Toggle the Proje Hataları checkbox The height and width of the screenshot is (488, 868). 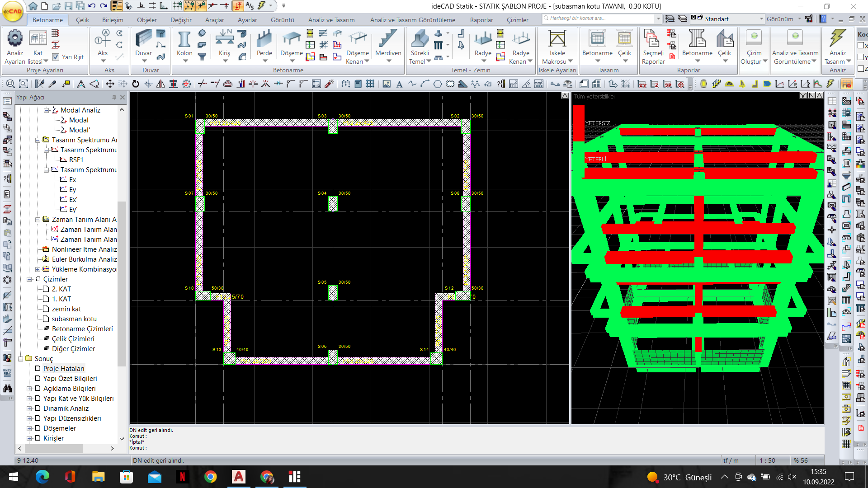coord(38,368)
